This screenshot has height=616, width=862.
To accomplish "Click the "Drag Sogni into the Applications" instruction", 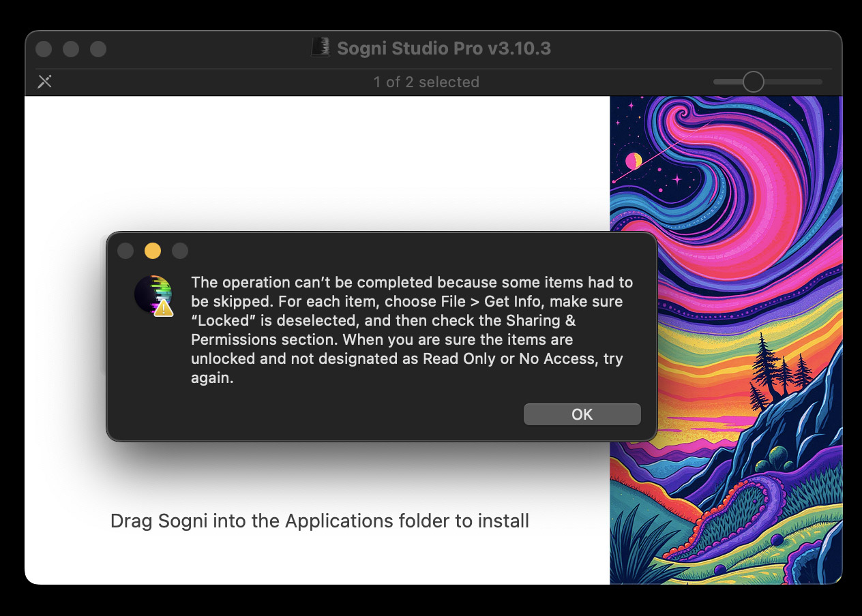I will coord(319,521).
